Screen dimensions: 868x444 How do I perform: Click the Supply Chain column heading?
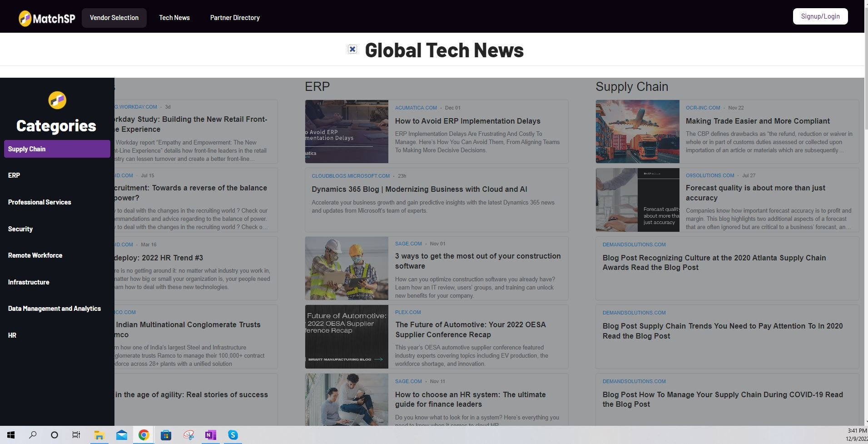pyautogui.click(x=632, y=86)
